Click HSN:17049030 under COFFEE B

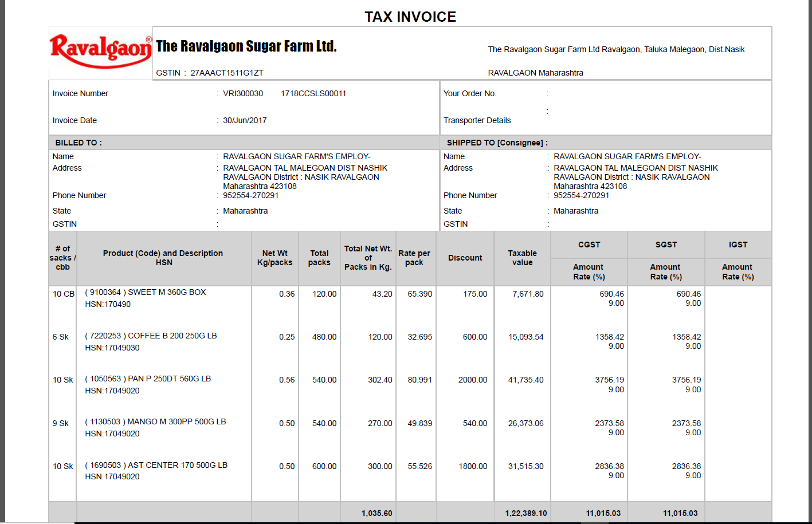(112, 348)
